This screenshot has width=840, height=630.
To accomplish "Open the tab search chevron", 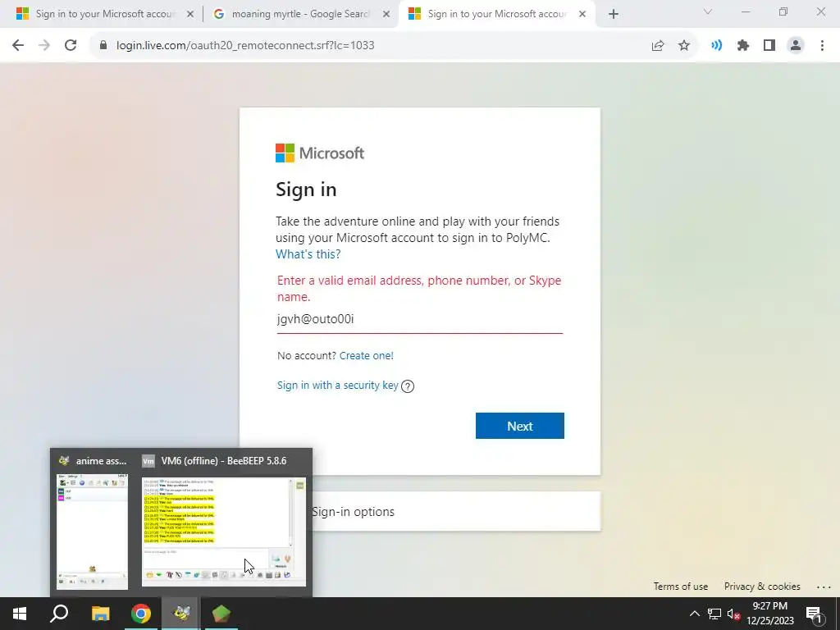I will tap(708, 11).
